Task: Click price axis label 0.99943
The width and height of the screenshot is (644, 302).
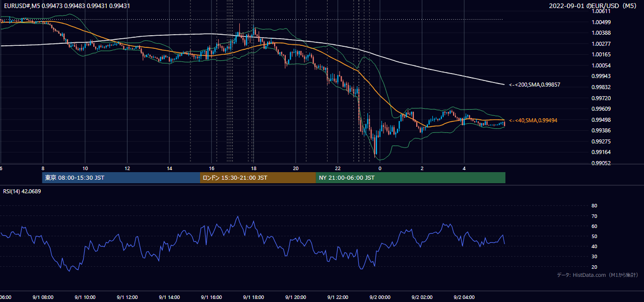Action: [601, 76]
